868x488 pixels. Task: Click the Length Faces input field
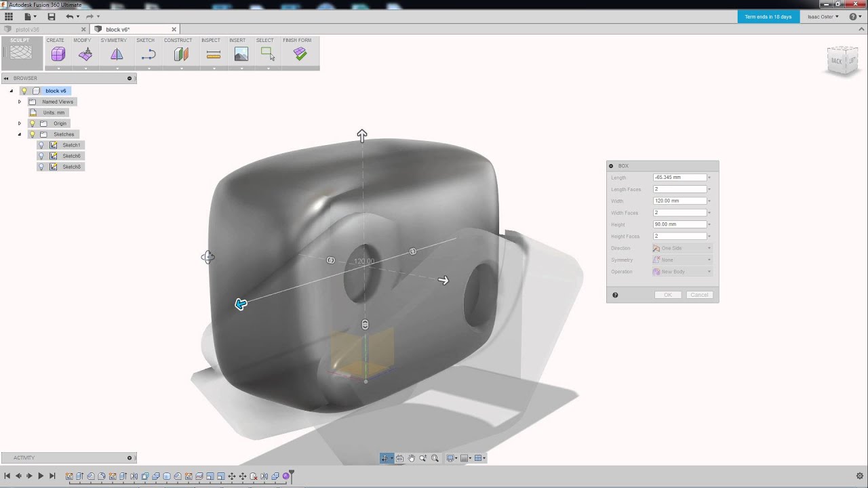point(679,189)
